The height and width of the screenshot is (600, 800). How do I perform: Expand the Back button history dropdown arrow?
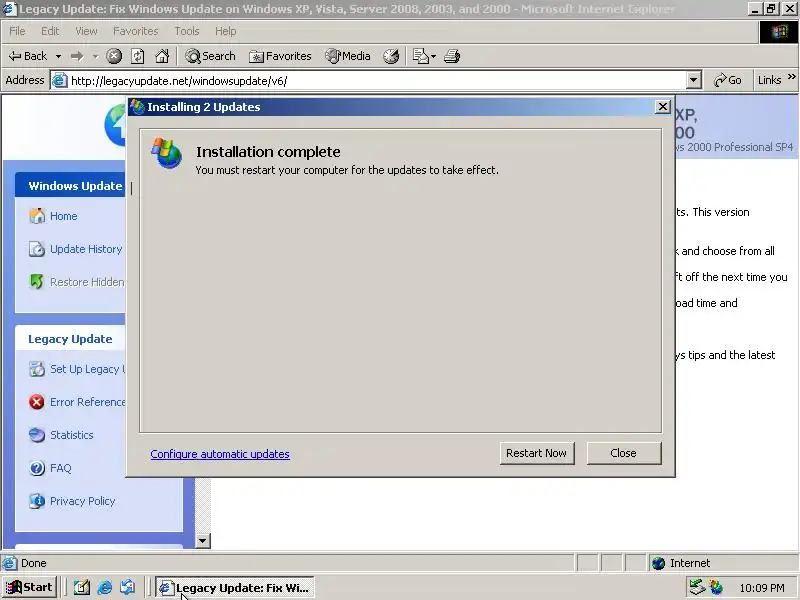coord(58,56)
